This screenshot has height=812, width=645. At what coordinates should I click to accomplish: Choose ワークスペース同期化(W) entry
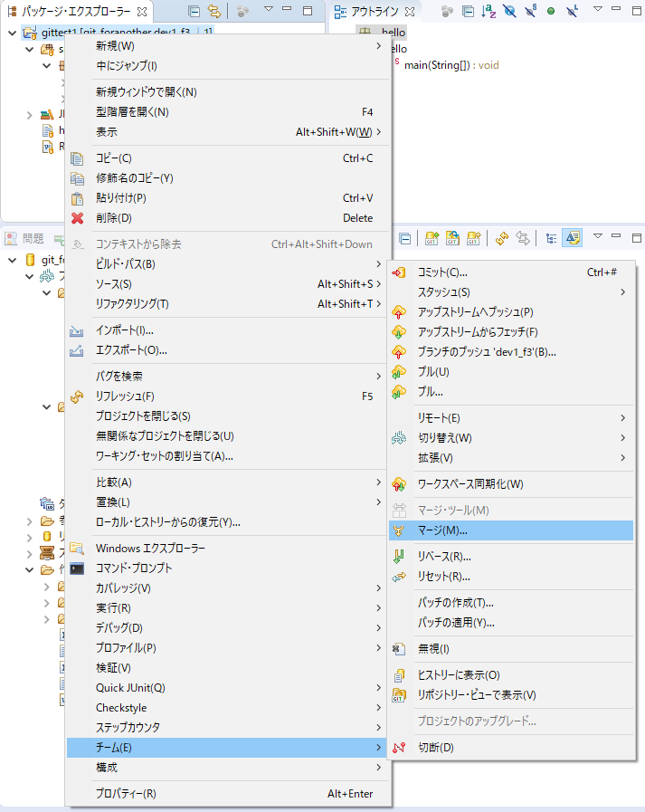(511, 484)
